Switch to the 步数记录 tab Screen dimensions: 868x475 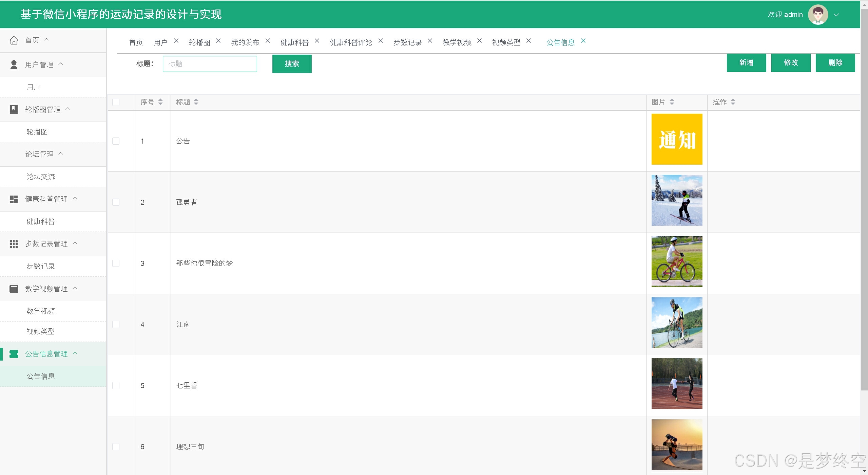click(407, 42)
